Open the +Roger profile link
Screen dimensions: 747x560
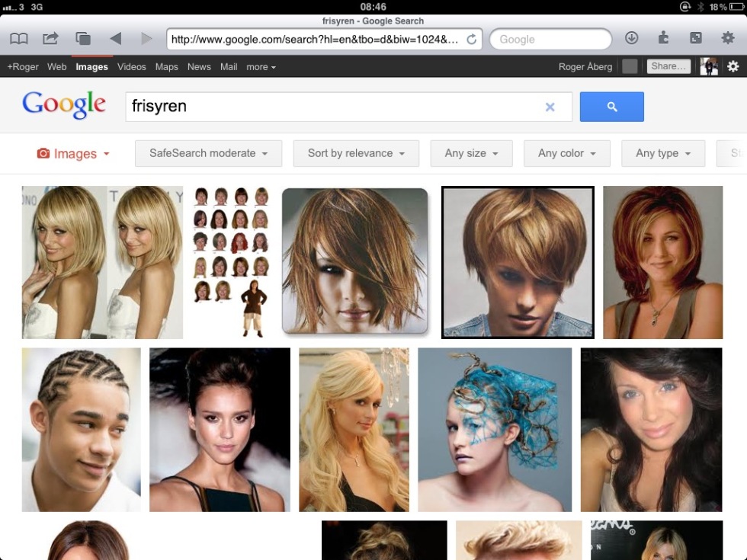(23, 67)
